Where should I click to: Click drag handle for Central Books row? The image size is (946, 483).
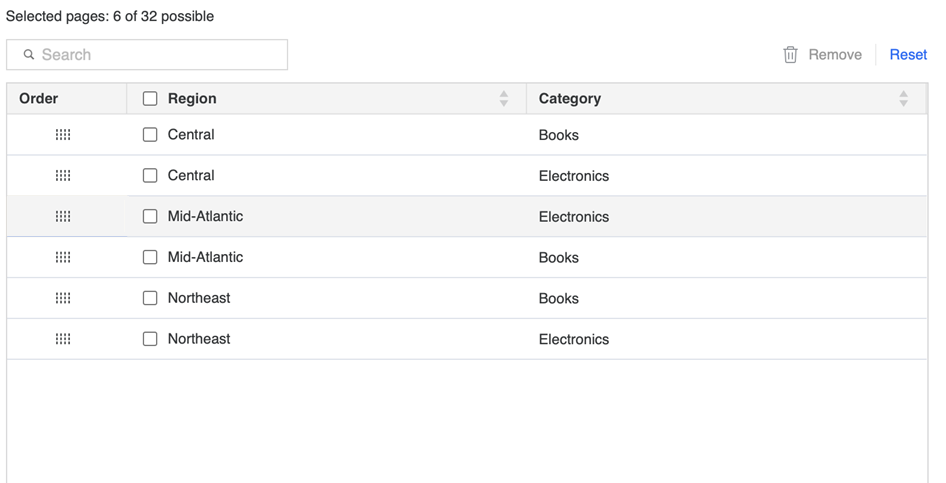63,135
